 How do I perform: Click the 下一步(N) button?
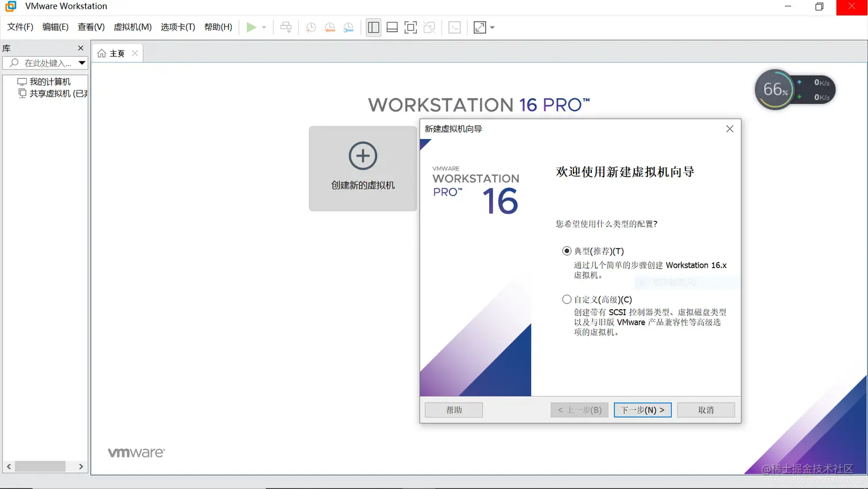pos(642,410)
